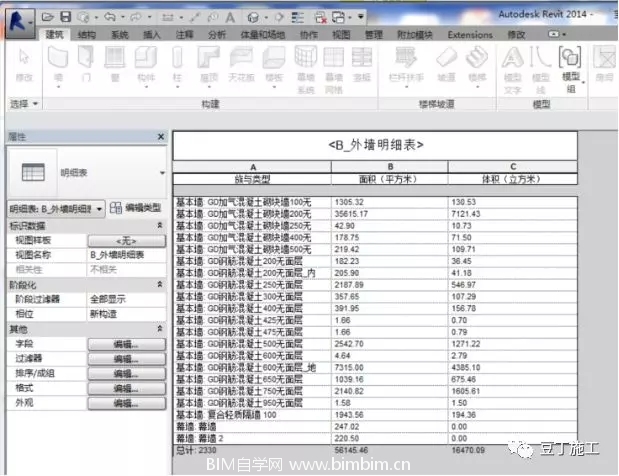
Task: Select the Window (窗) tool
Action: tap(115, 64)
